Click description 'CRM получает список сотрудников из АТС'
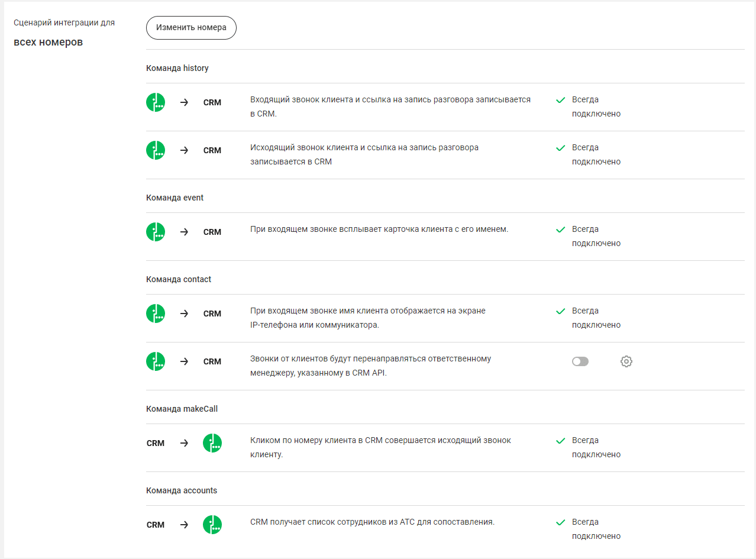The height and width of the screenshot is (559, 756). pyautogui.click(x=372, y=522)
